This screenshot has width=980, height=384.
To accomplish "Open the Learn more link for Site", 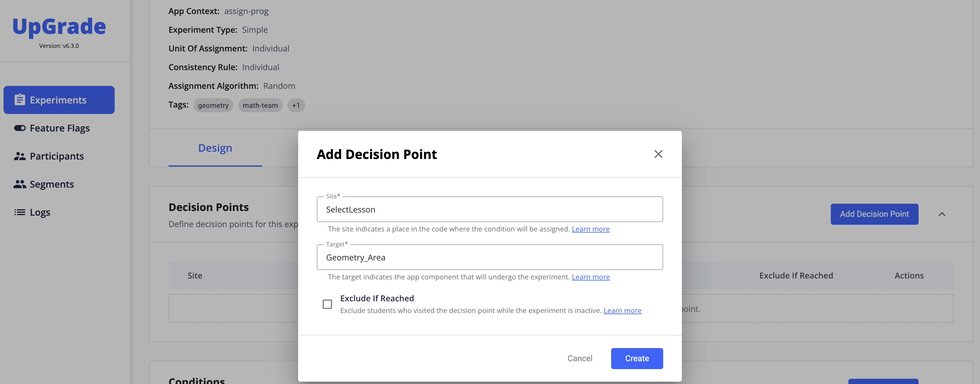I will point(590,229).
